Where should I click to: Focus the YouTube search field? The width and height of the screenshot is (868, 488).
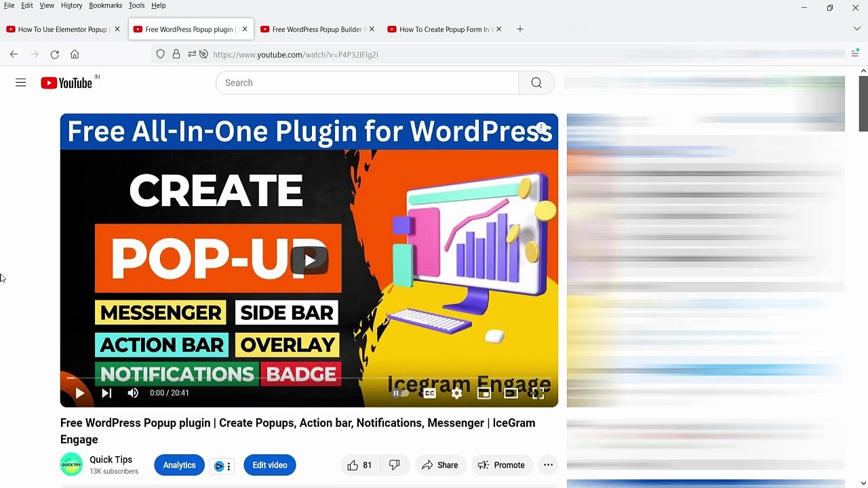click(x=368, y=83)
